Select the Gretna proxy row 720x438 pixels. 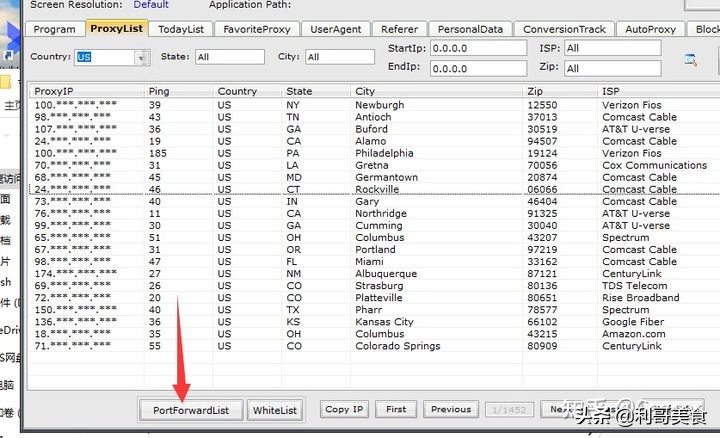coord(374,165)
